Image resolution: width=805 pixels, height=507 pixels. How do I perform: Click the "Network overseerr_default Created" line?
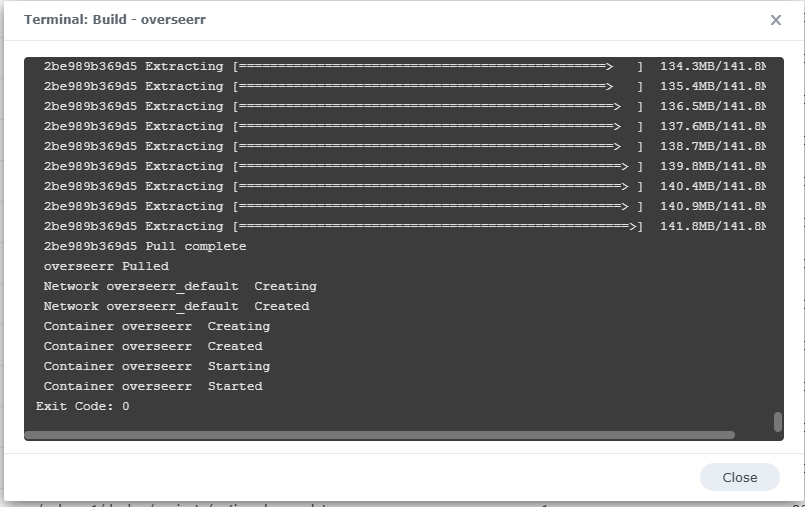click(176, 306)
